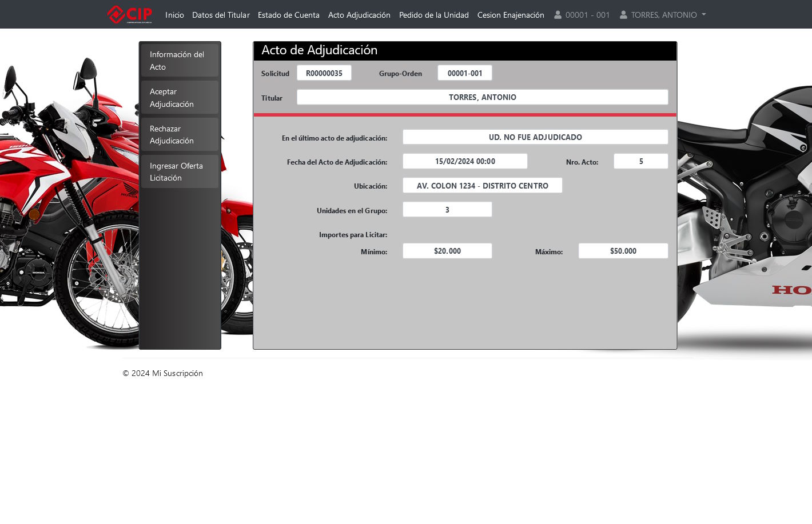Open Ingresar Oferta Licitación option
The image size is (812, 524).
click(x=180, y=171)
